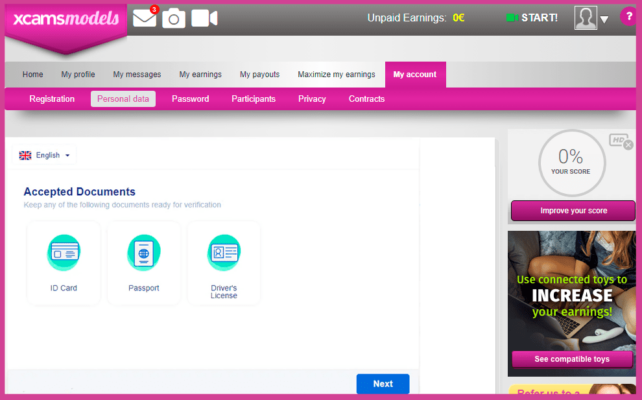642x400 pixels.
Task: Switch to the Password subtab
Action: (190, 99)
